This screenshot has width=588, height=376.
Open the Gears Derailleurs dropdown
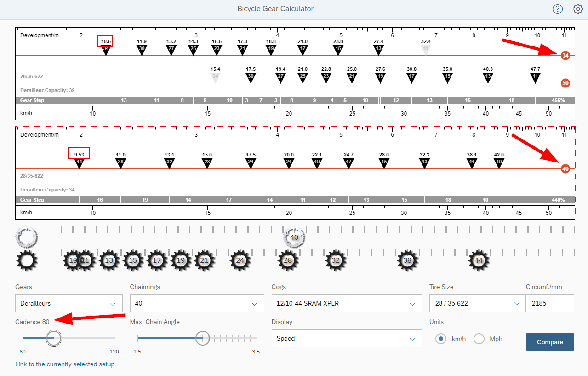[69, 304]
